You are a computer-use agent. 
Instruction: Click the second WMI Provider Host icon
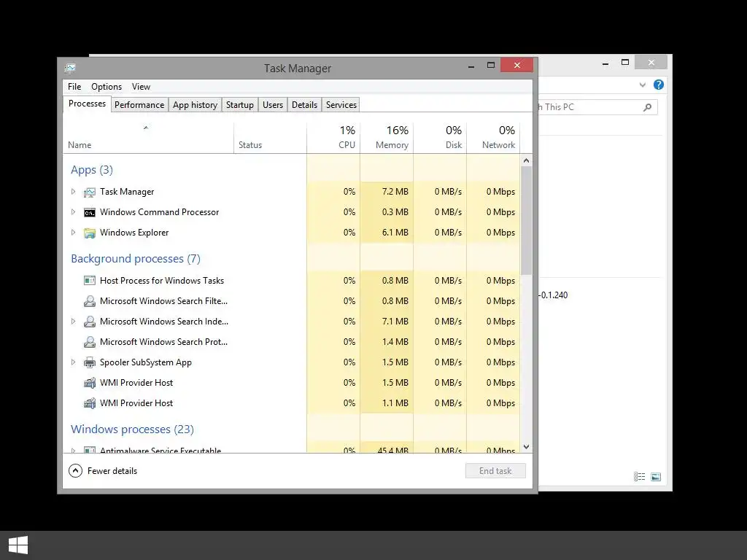tap(90, 403)
